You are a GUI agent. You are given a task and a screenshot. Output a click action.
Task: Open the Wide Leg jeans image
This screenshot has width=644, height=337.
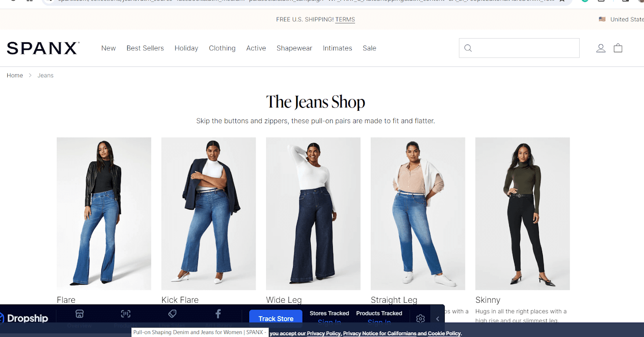click(313, 214)
